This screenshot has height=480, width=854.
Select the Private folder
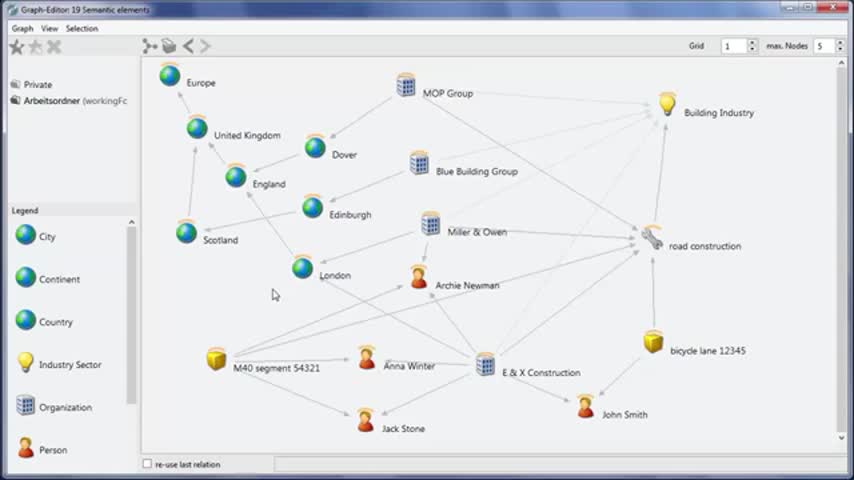[x=37, y=85]
